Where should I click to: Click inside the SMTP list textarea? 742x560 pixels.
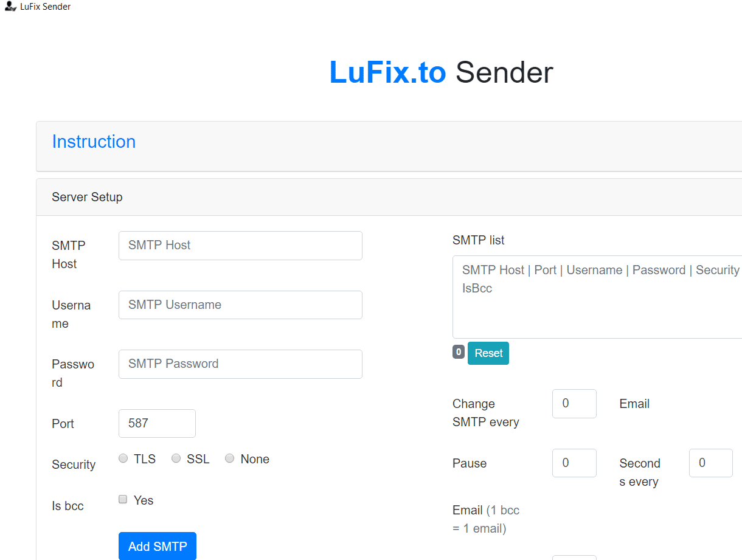tap(596, 297)
